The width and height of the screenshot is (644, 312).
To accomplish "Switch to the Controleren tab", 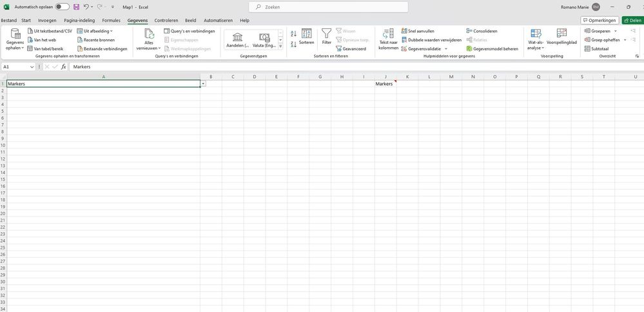I will (166, 20).
